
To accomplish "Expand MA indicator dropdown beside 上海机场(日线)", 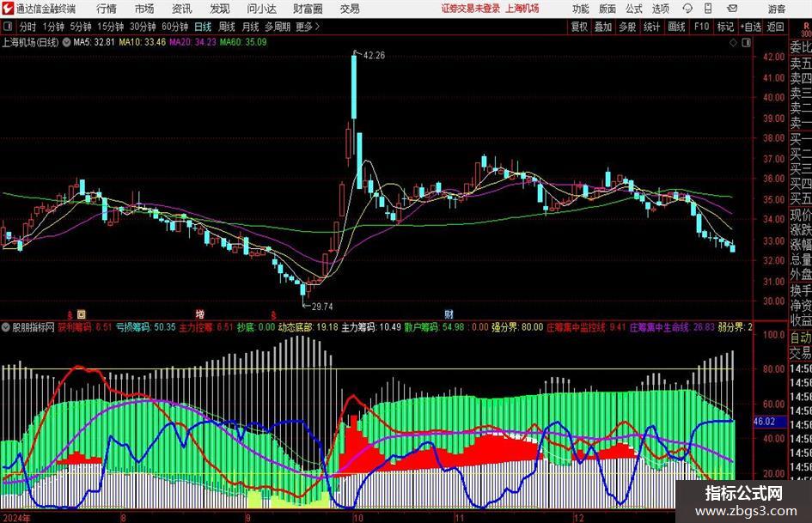I will tap(66, 42).
